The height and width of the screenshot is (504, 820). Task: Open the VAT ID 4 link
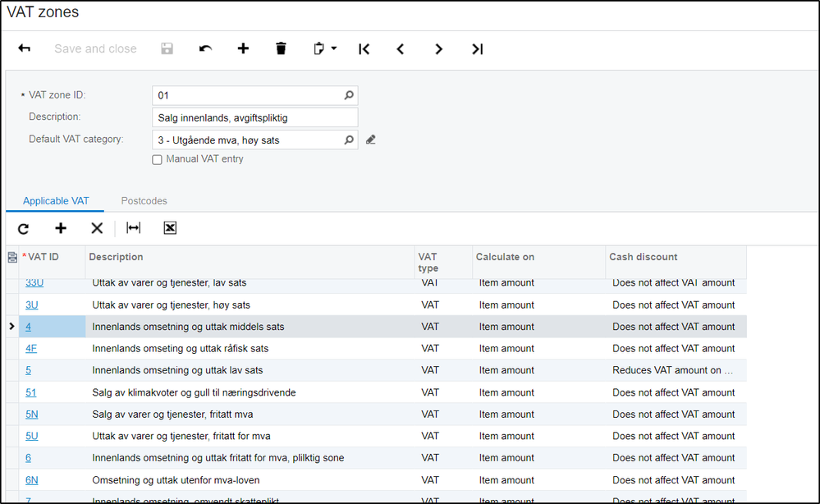[x=28, y=327]
